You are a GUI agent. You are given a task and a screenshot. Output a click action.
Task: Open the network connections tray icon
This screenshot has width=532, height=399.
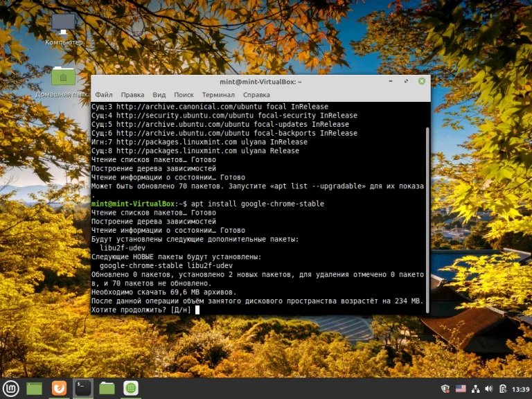[x=475, y=389]
